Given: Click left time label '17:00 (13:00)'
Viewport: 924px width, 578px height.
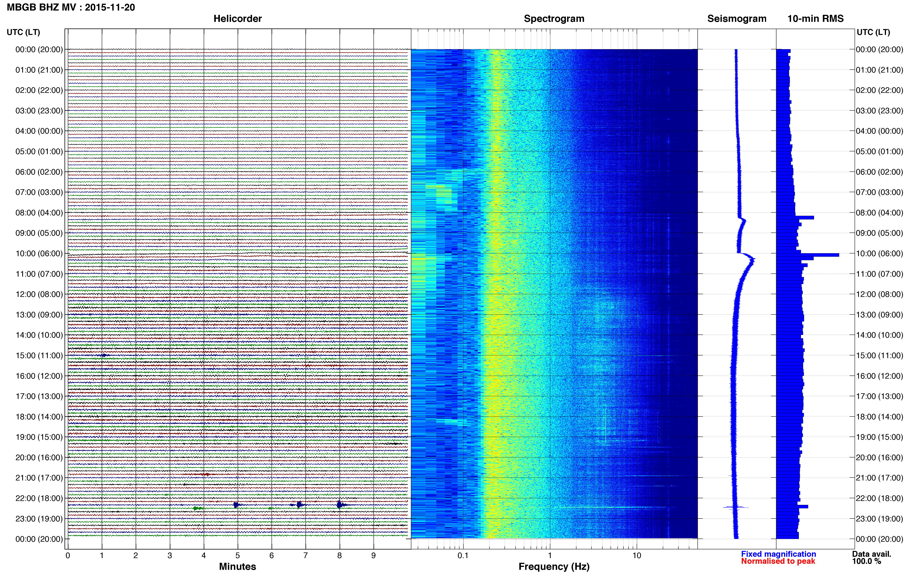Looking at the screenshot, I should click(x=39, y=396).
